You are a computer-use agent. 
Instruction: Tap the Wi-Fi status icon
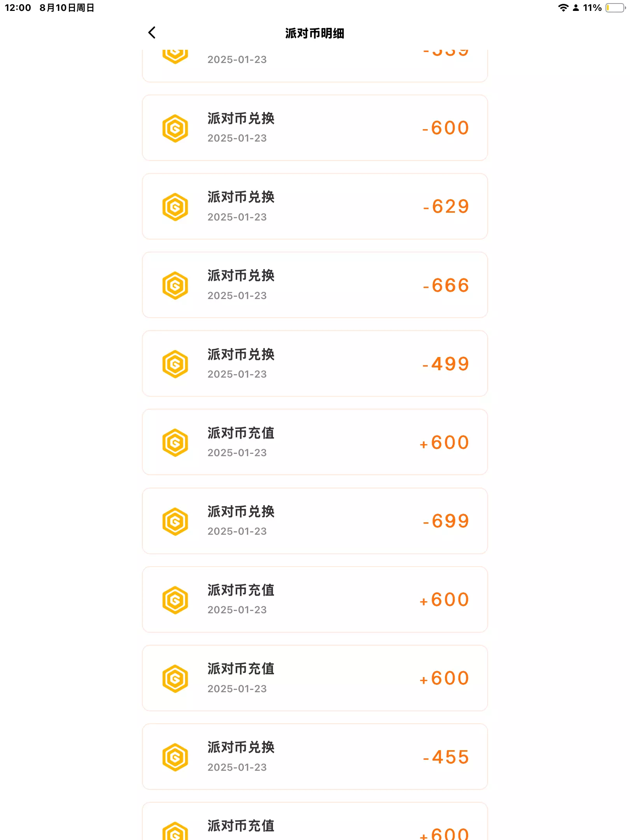coord(563,8)
